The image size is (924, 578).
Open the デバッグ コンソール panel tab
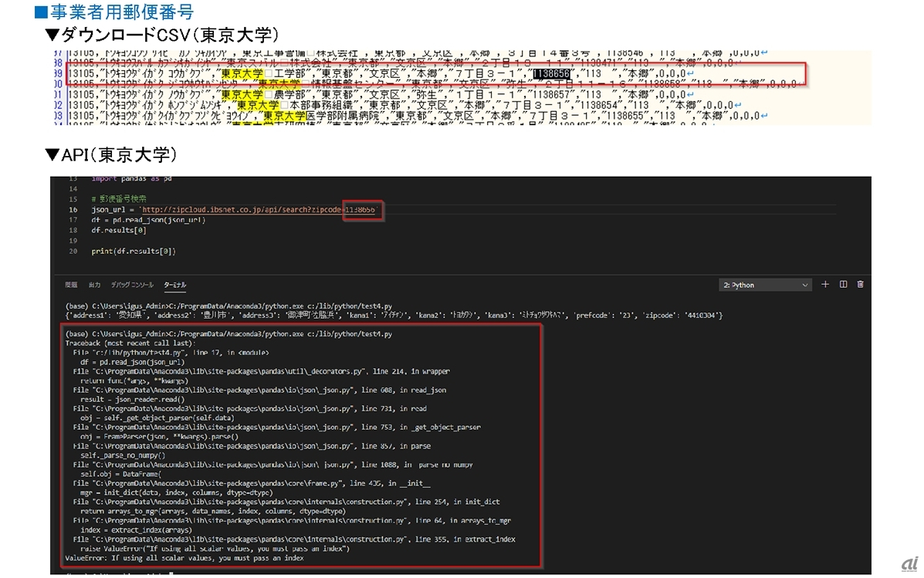(132, 285)
